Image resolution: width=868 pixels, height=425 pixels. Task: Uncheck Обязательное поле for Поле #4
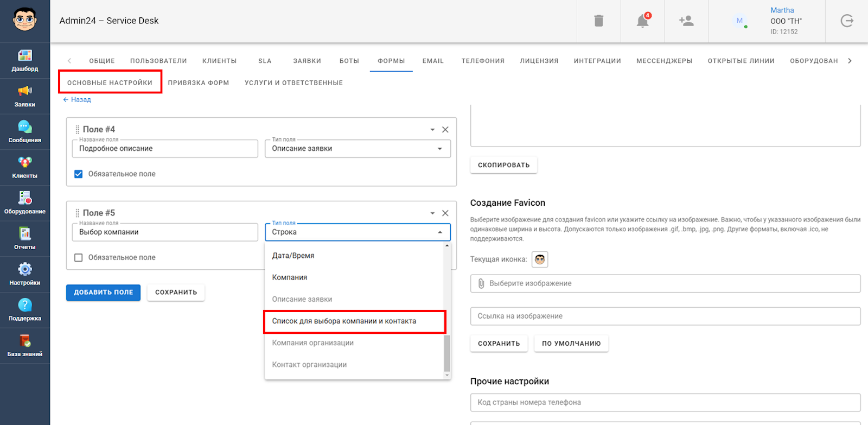pos(79,174)
